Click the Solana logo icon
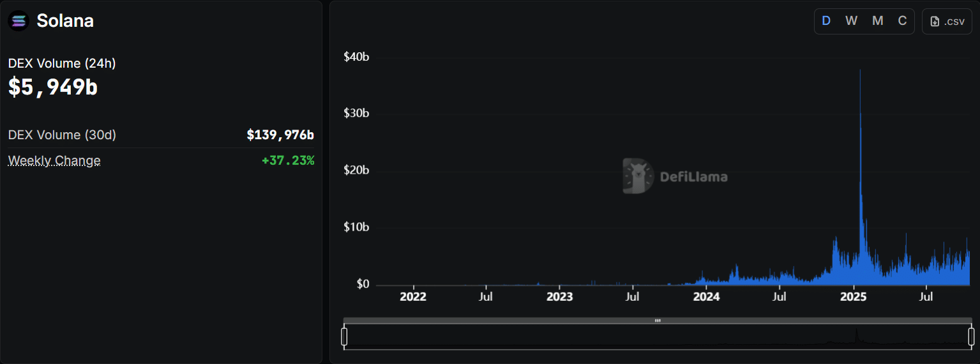The height and width of the screenshot is (364, 980). [x=19, y=21]
